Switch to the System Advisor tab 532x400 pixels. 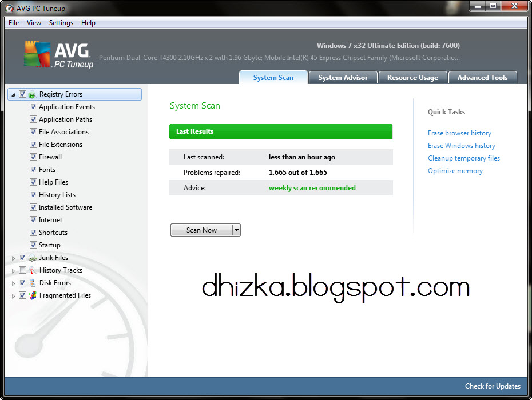[x=343, y=78]
